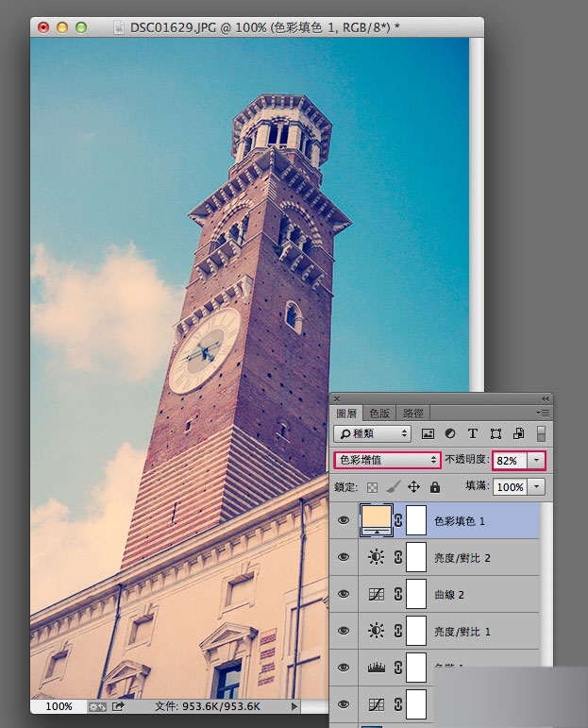Select layer mask of levels layer
The height and width of the screenshot is (728, 588).
click(x=416, y=668)
